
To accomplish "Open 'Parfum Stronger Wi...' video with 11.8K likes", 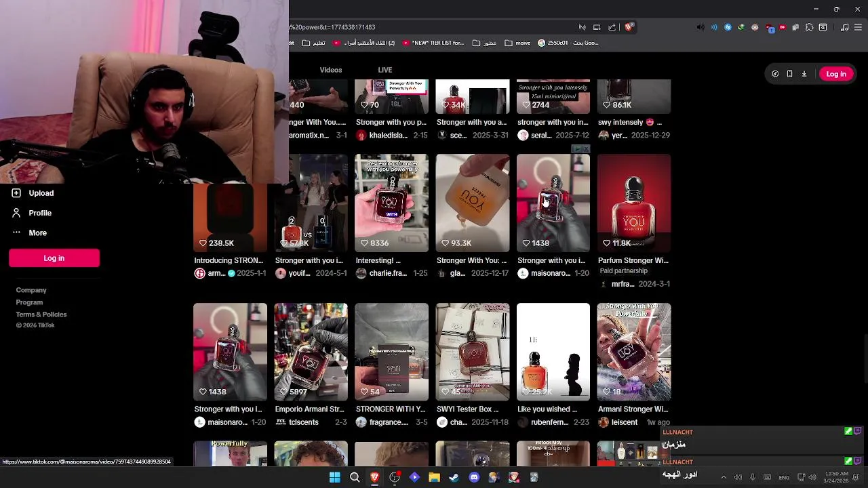I will point(633,203).
